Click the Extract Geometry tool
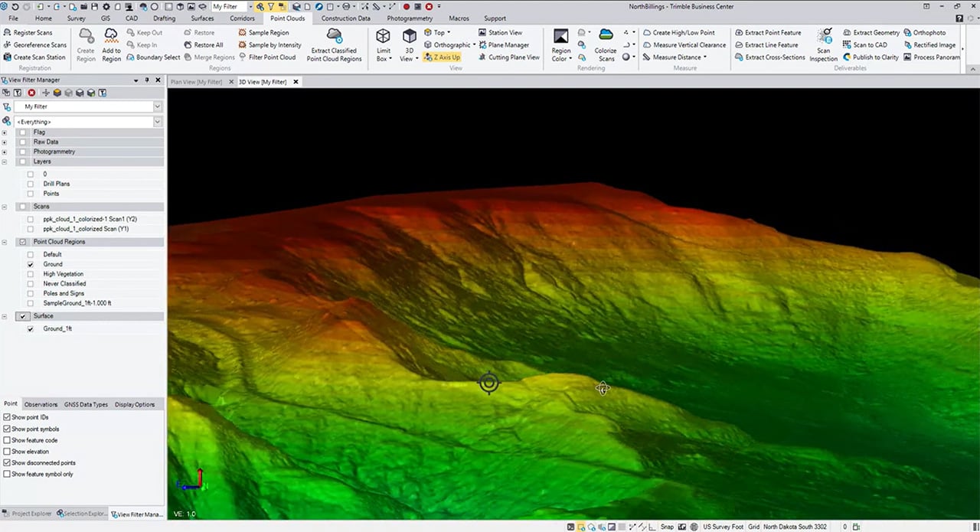This screenshot has width=980, height=532. click(x=871, y=33)
